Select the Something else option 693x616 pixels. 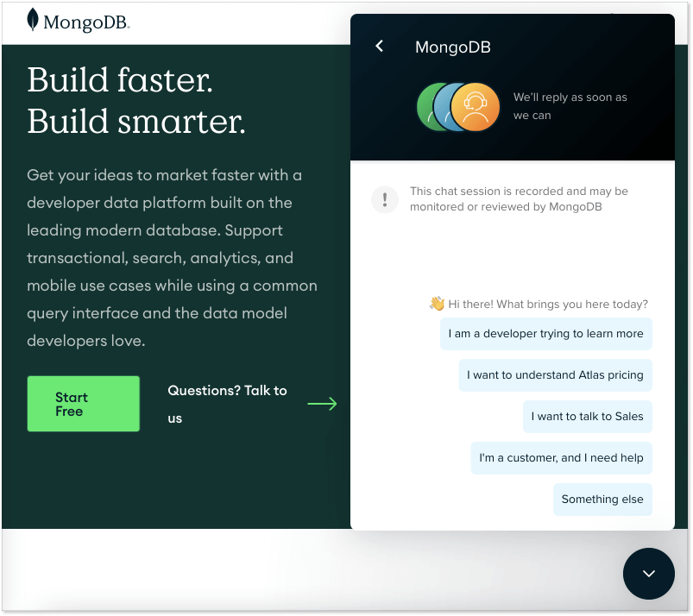[x=602, y=500]
